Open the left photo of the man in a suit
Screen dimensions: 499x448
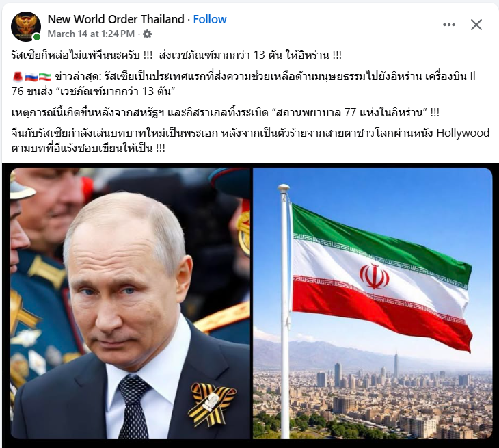(130, 303)
